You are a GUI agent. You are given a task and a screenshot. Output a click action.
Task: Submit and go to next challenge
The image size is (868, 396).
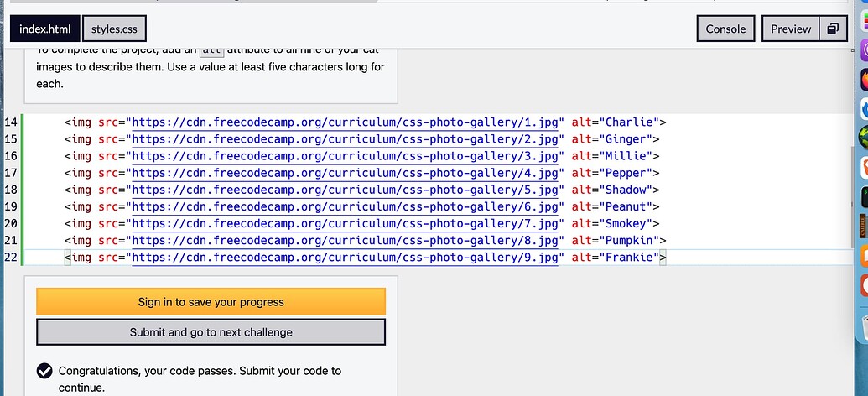pyautogui.click(x=211, y=332)
